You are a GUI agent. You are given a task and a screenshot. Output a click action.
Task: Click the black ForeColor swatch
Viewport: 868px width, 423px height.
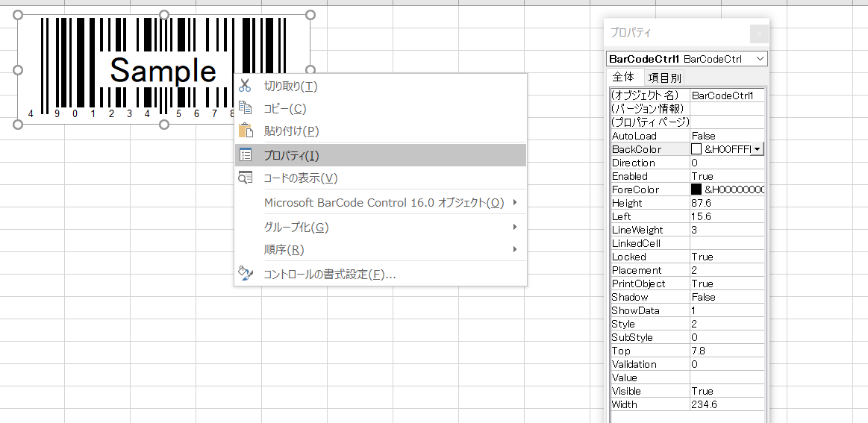click(696, 189)
